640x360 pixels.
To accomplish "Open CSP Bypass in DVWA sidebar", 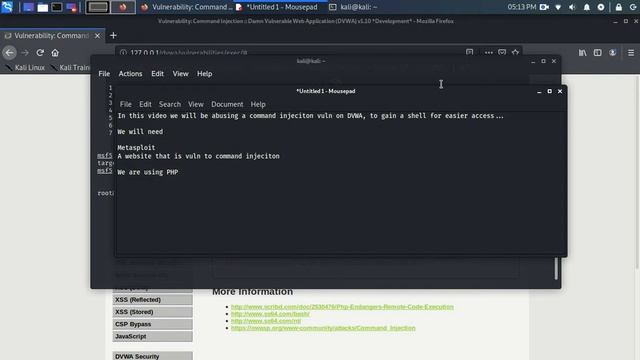I will [152, 324].
